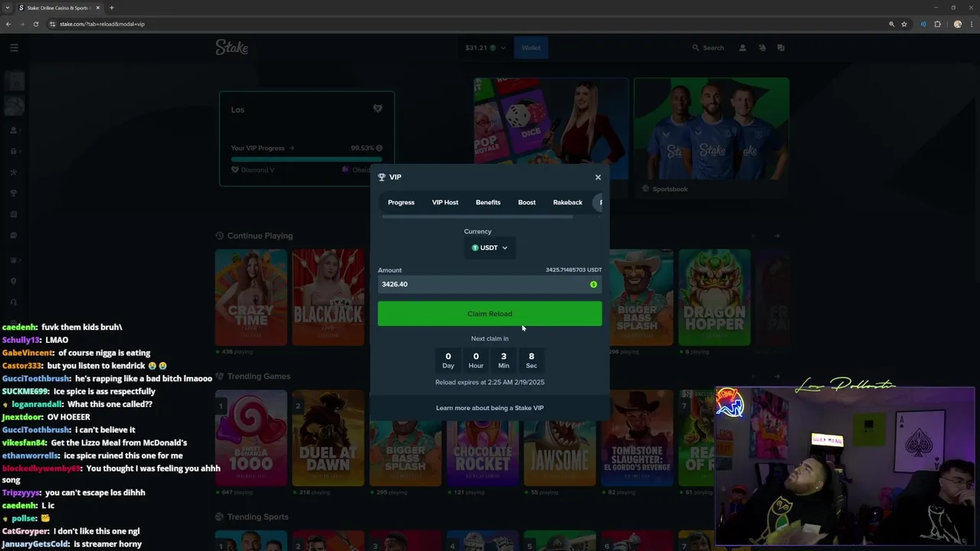Click the Stake logo

coord(231,47)
